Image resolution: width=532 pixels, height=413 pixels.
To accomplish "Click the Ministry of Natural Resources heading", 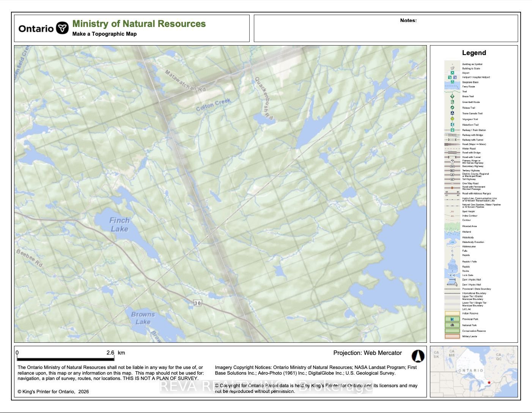I will [x=139, y=24].
